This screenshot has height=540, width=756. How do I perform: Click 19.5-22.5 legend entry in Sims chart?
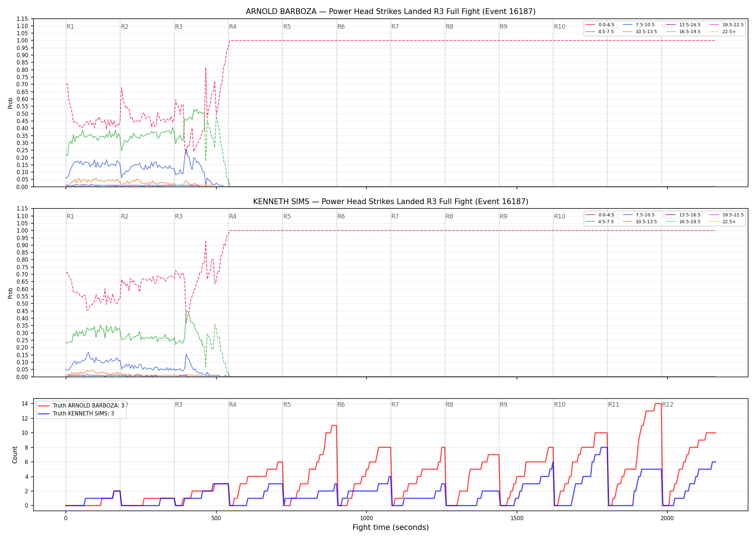[726, 215]
